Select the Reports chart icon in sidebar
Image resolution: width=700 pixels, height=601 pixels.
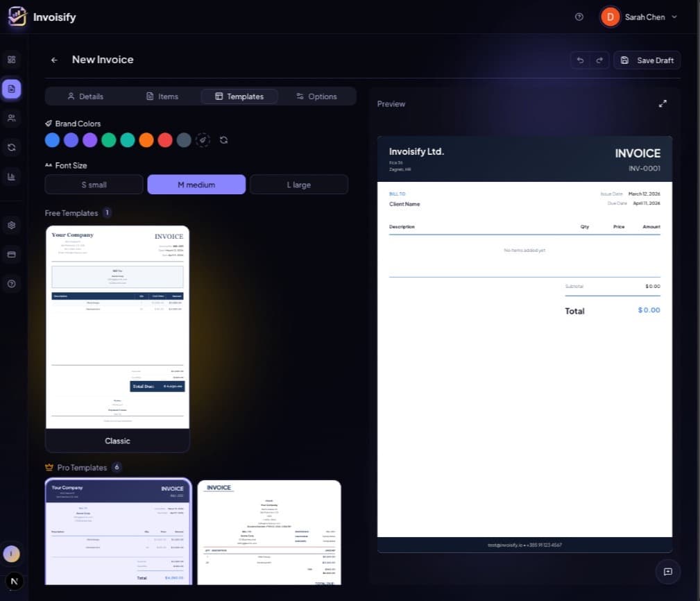(11, 176)
